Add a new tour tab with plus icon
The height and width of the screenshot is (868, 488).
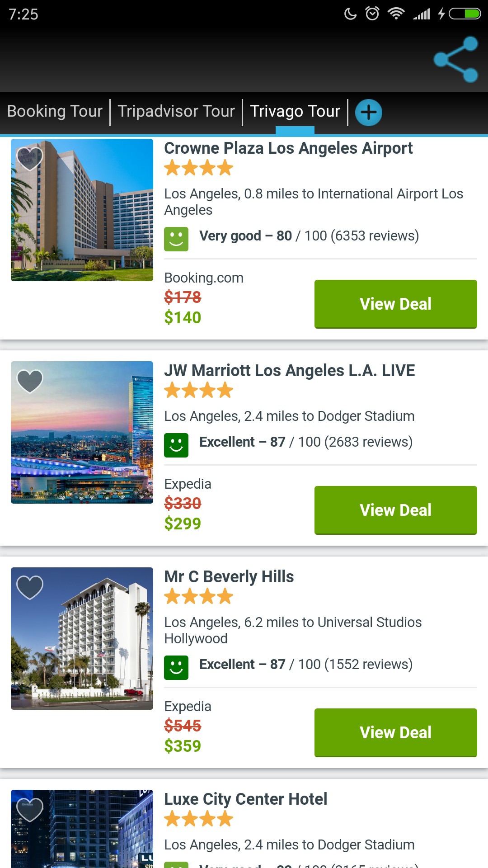pyautogui.click(x=369, y=113)
